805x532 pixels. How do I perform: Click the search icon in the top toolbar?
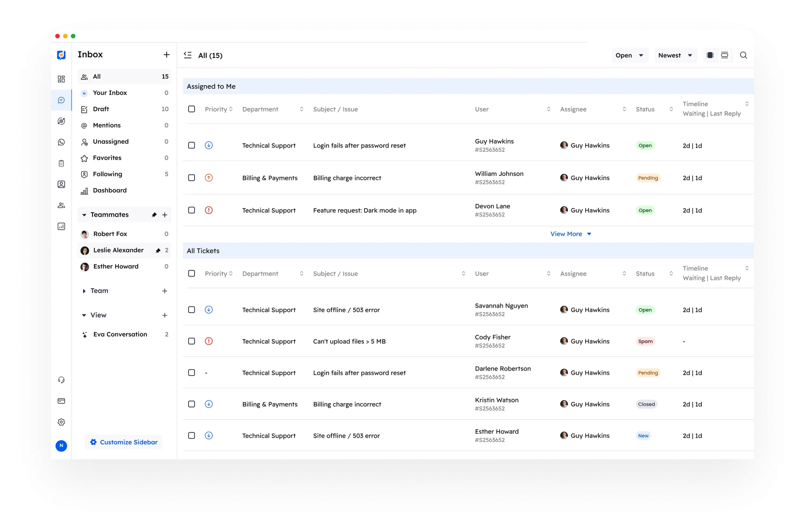[x=744, y=55]
